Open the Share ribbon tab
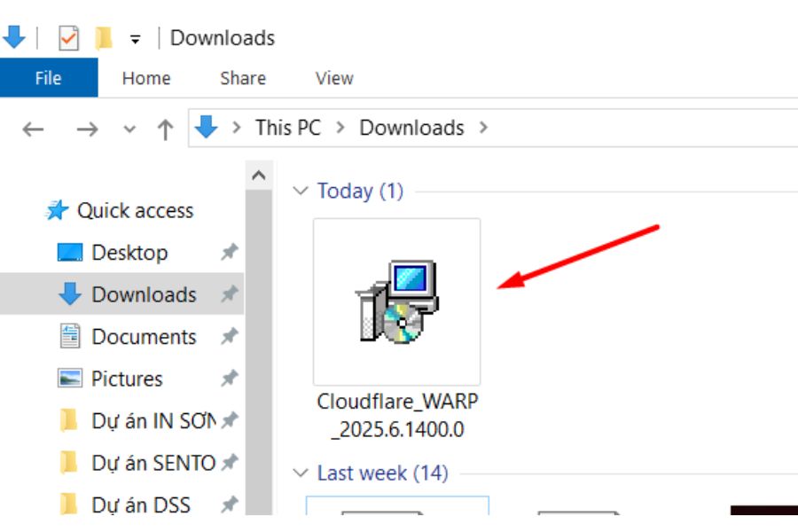798x532 pixels. tap(243, 78)
